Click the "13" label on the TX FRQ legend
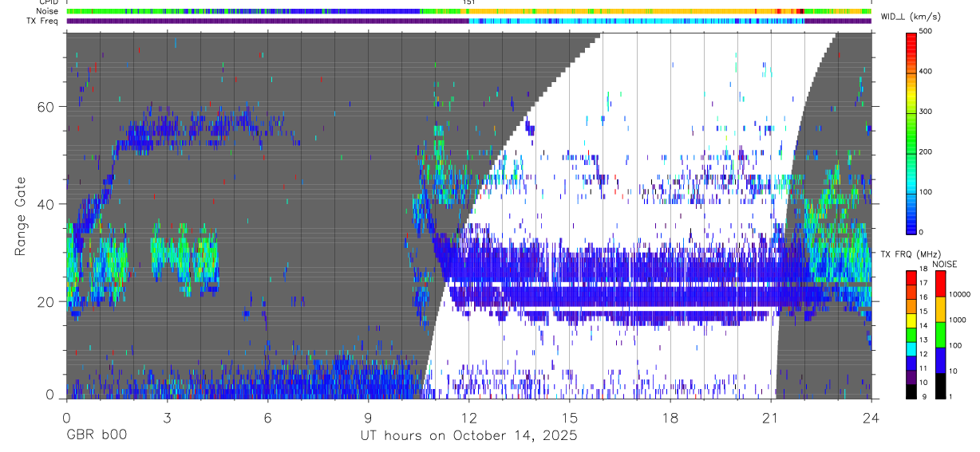This screenshot has height=452, width=980. click(924, 340)
